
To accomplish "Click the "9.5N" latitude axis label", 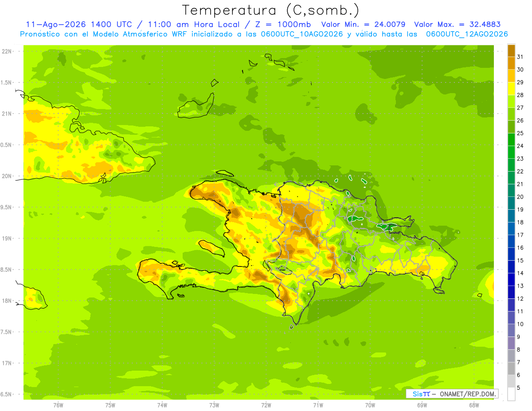I will tap(6, 207).
